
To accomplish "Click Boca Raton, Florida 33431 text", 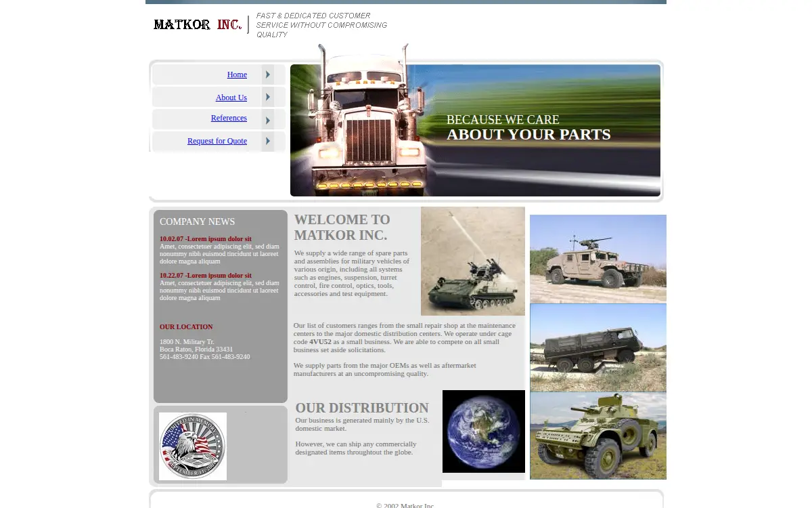I will (x=196, y=350).
